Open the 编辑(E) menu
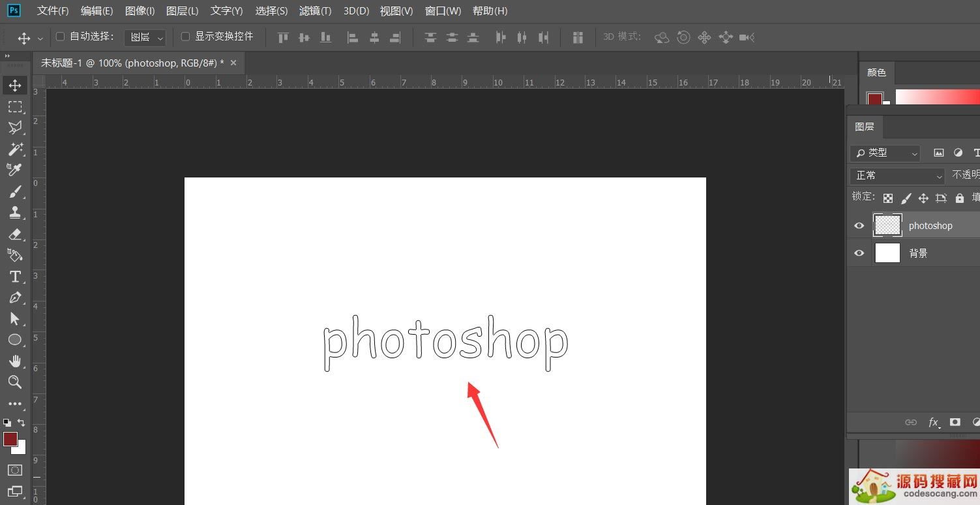980x505 pixels. pyautogui.click(x=97, y=10)
